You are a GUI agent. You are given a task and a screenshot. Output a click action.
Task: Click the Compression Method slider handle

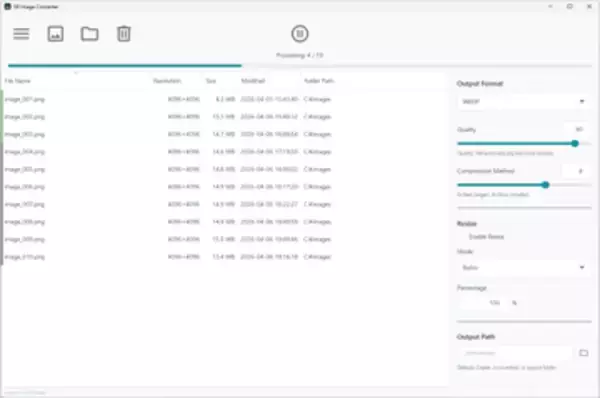545,185
